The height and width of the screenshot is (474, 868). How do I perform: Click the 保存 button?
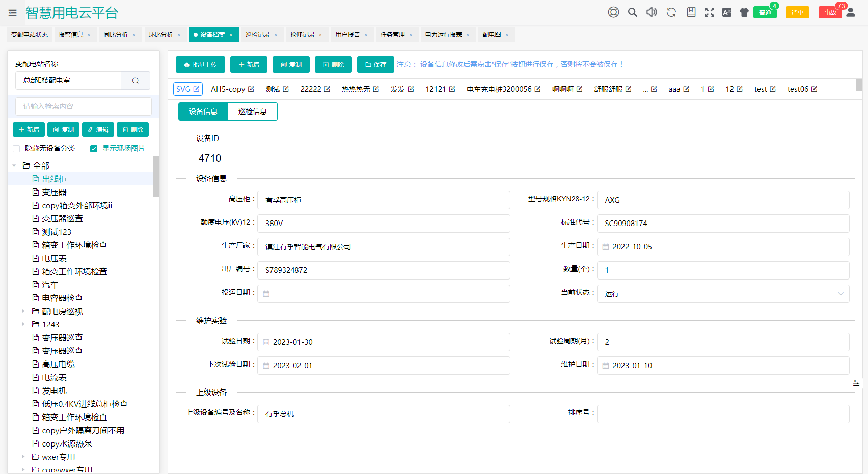pyautogui.click(x=375, y=65)
